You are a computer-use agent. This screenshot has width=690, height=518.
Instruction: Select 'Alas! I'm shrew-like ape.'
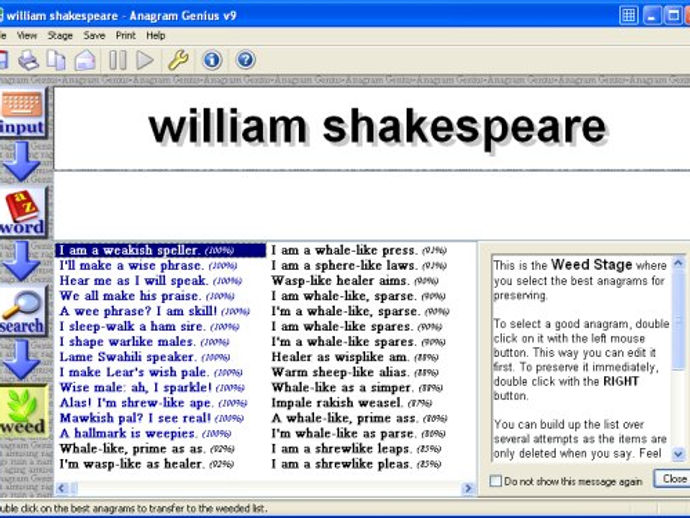click(154, 403)
